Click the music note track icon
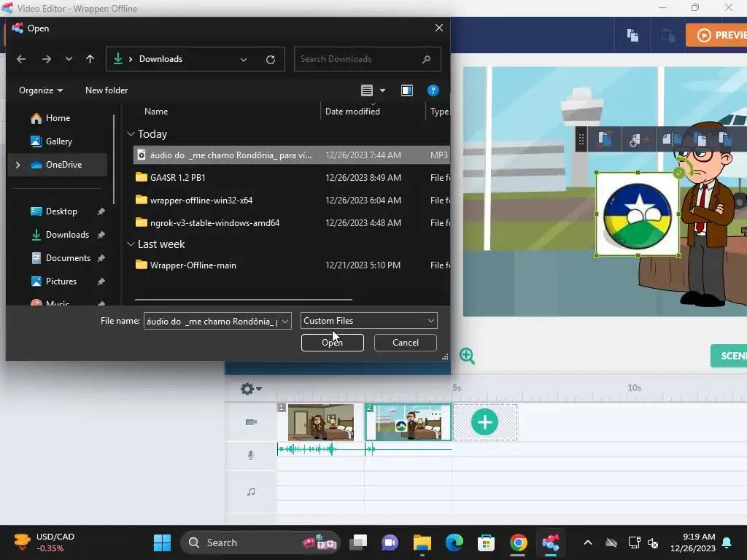 pyautogui.click(x=251, y=491)
